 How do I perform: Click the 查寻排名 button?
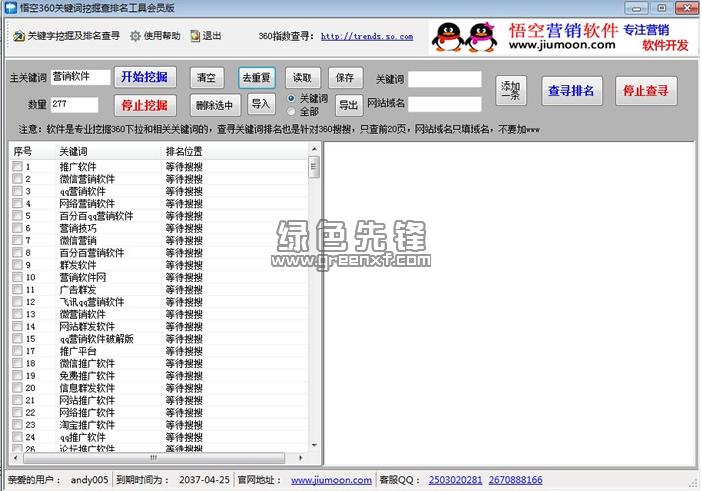tap(572, 91)
